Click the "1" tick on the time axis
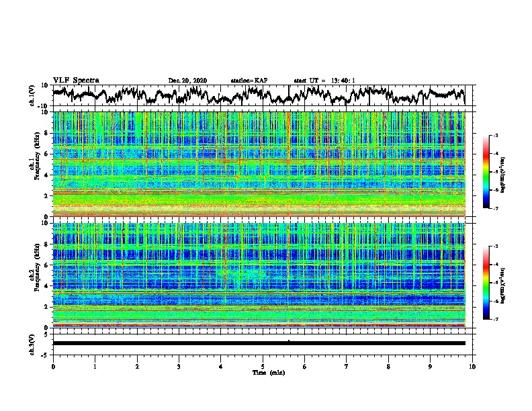532x411 pixels. click(x=95, y=367)
